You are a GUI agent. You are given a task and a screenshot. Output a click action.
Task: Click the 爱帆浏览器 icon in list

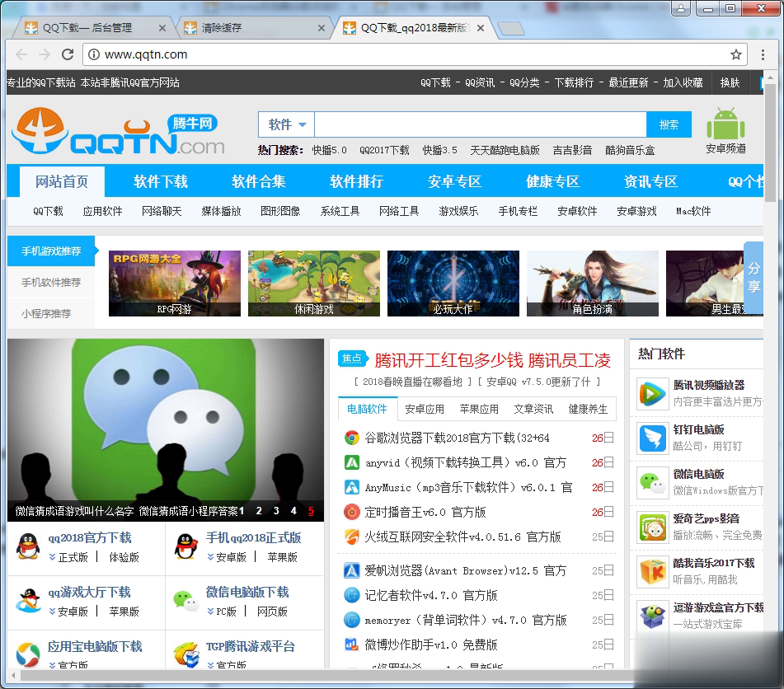coord(352,570)
